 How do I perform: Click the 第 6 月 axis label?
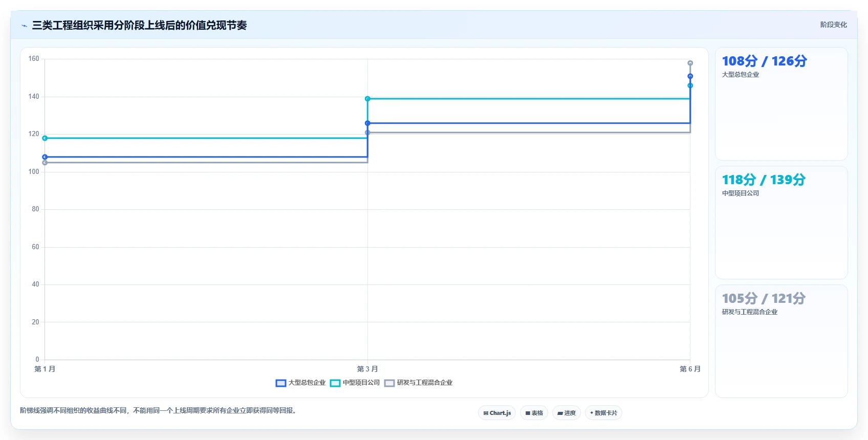[690, 369]
